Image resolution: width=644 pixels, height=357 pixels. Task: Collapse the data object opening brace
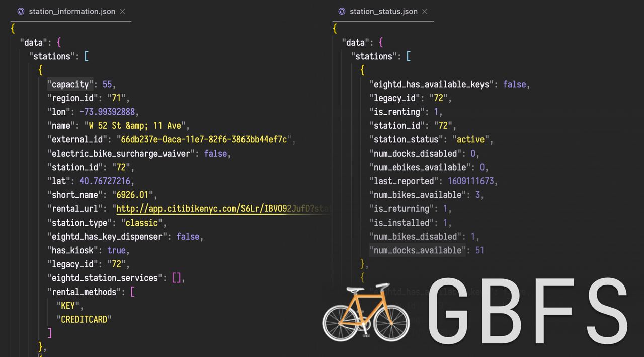click(x=59, y=42)
